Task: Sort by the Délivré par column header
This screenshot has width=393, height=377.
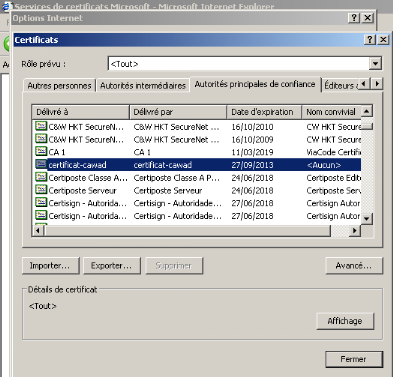Action: coord(178,112)
